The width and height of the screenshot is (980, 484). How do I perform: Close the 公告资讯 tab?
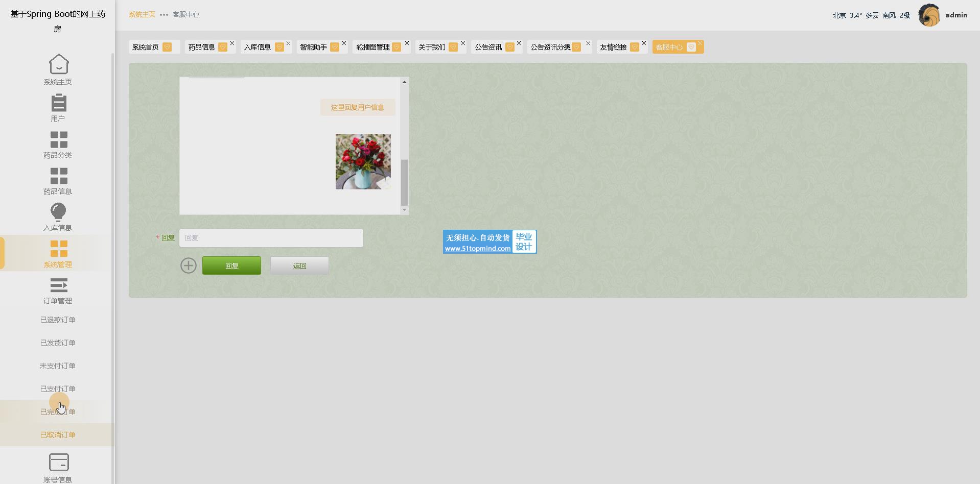coord(519,43)
